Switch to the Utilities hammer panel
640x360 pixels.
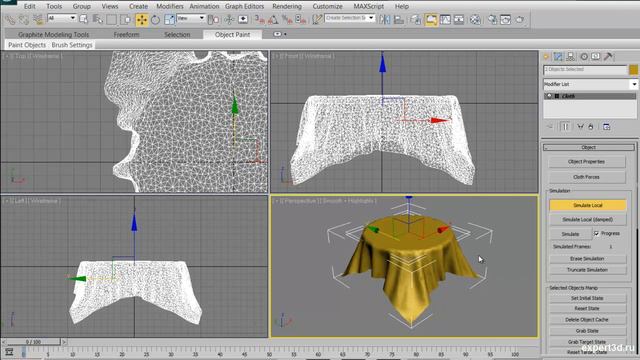608,57
